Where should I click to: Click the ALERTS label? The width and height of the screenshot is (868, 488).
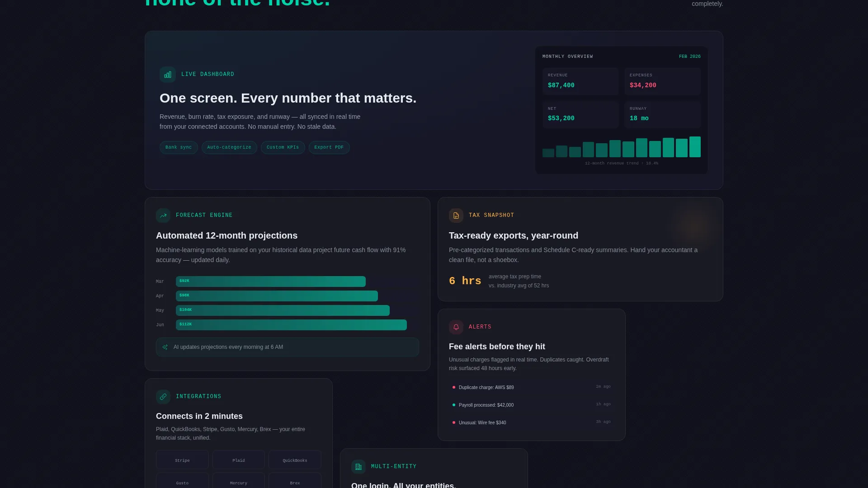[480, 327]
